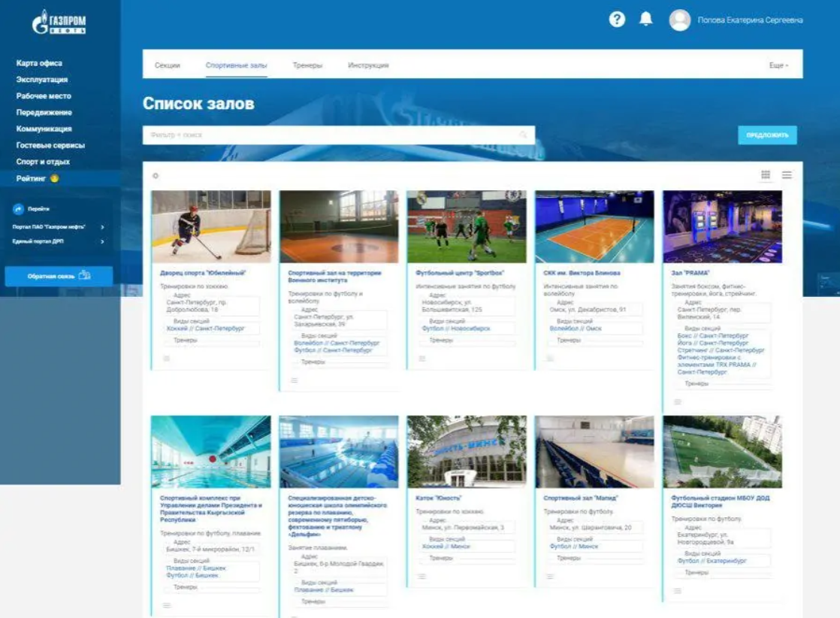
Task: Open the Секции tab
Action: pos(168,65)
